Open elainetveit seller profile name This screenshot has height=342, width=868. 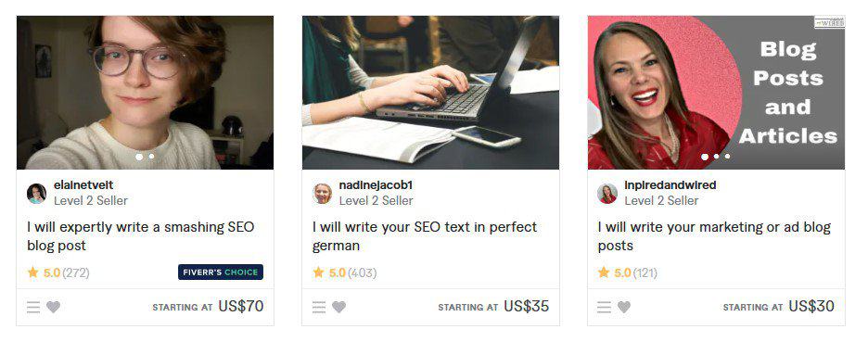click(83, 185)
